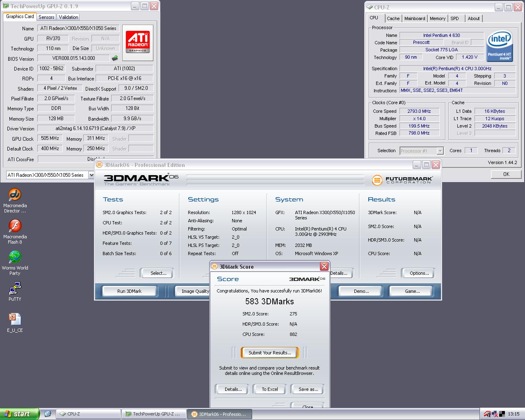Click CPU Score 882 value in dialog

click(x=293, y=334)
